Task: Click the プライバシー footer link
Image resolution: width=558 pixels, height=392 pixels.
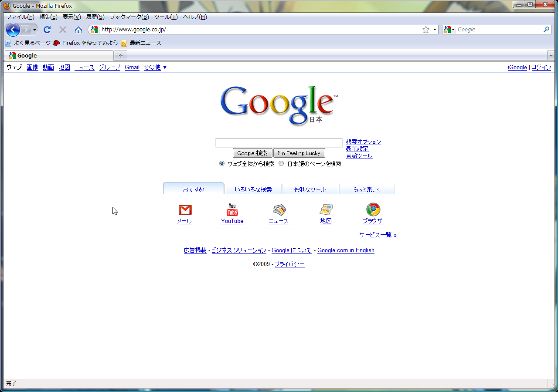Action: (289, 264)
